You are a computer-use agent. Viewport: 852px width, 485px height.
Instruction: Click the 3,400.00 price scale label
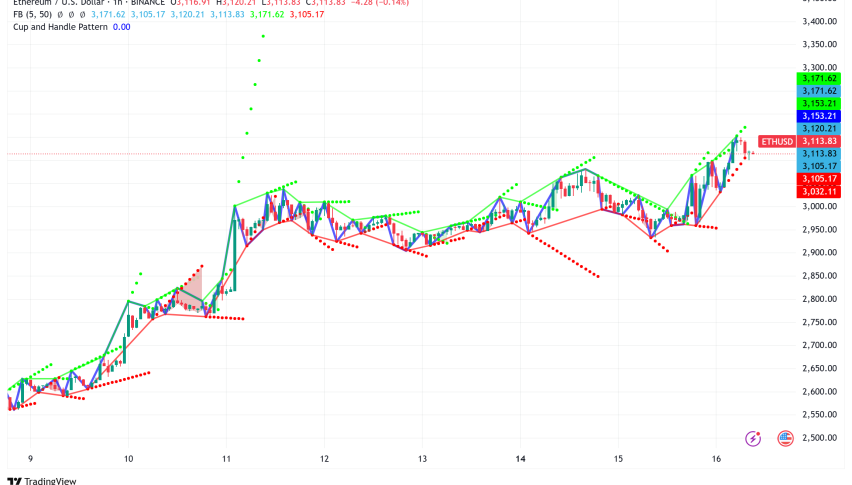tap(819, 21)
